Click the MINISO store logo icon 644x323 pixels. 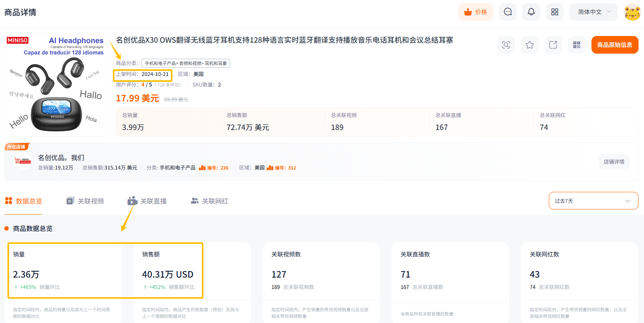click(x=22, y=161)
